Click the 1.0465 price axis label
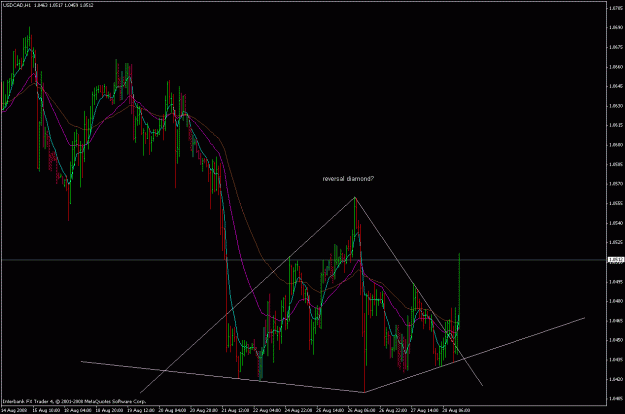The image size is (625, 414). pos(616,321)
